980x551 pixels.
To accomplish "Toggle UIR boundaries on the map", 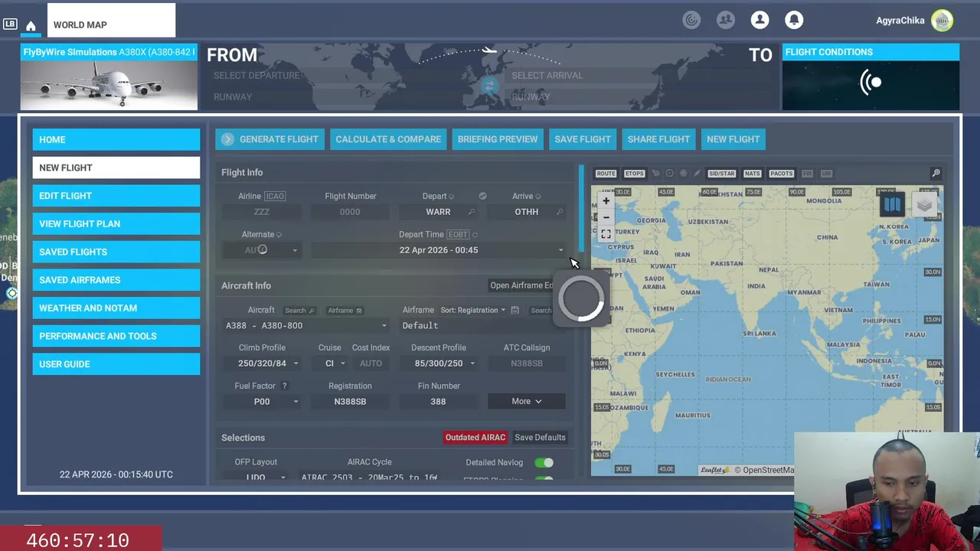I will click(826, 174).
